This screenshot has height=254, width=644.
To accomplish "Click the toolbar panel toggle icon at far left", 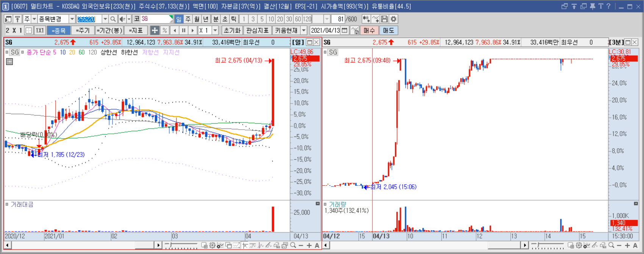I will coord(8,19).
